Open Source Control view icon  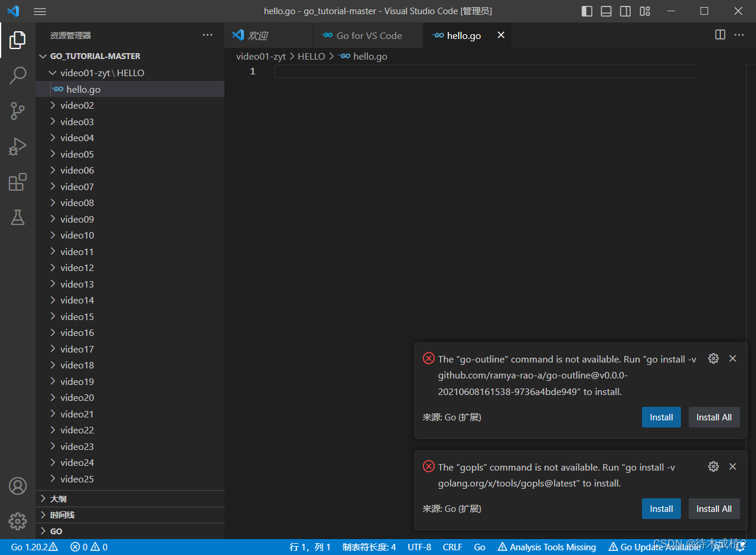click(x=18, y=110)
